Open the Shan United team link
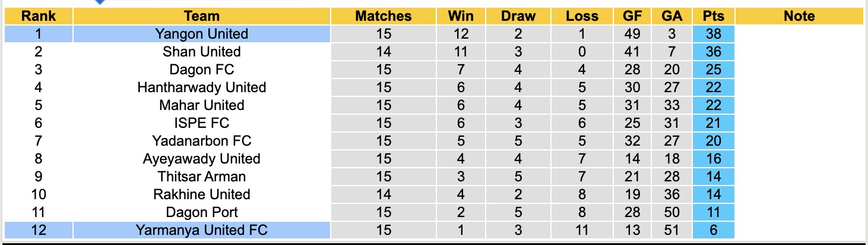The width and height of the screenshot is (868, 245). [201, 52]
